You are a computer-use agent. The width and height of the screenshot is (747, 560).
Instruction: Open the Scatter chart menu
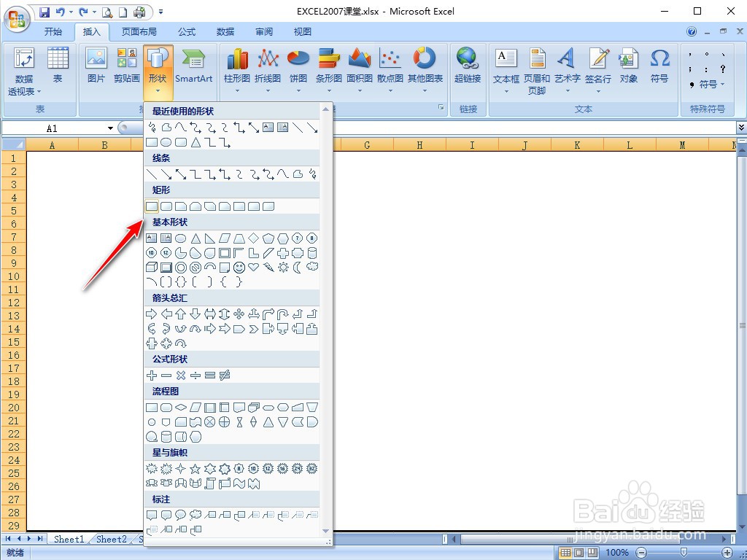390,71
